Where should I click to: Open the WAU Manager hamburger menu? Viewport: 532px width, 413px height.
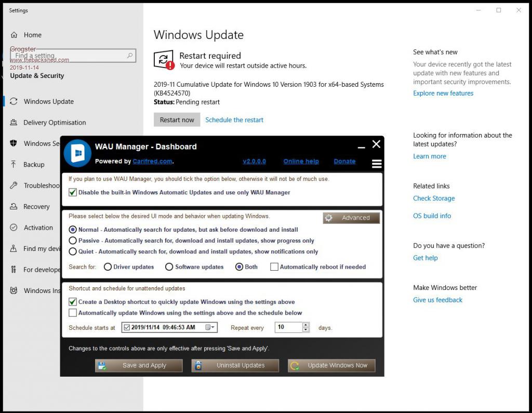click(x=377, y=164)
